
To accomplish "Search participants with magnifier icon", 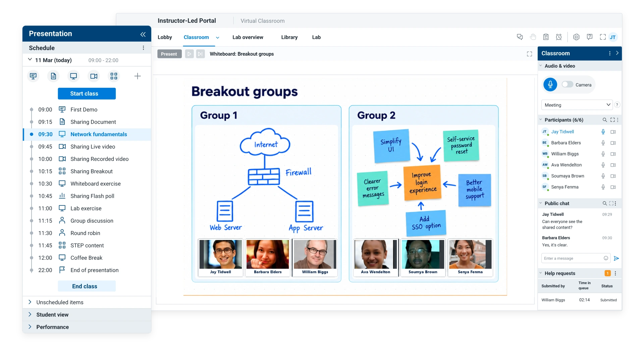I will click(x=605, y=120).
